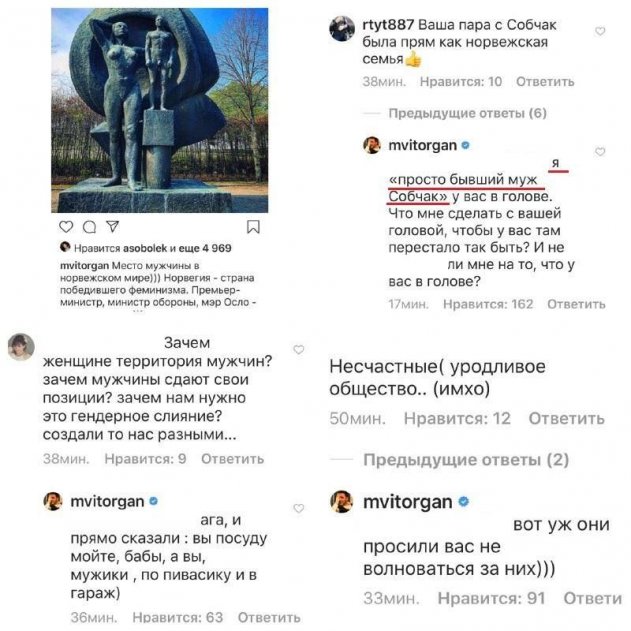Toggle like heart on the 'ага, и прямо сказали' reply
Screen dimensions: 631x631
click(299, 508)
